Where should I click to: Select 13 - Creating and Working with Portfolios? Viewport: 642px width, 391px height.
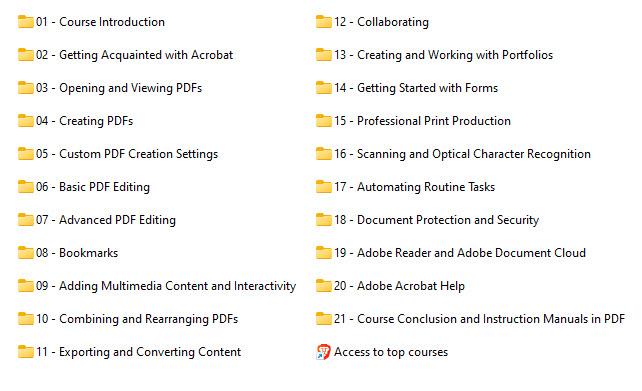click(443, 55)
